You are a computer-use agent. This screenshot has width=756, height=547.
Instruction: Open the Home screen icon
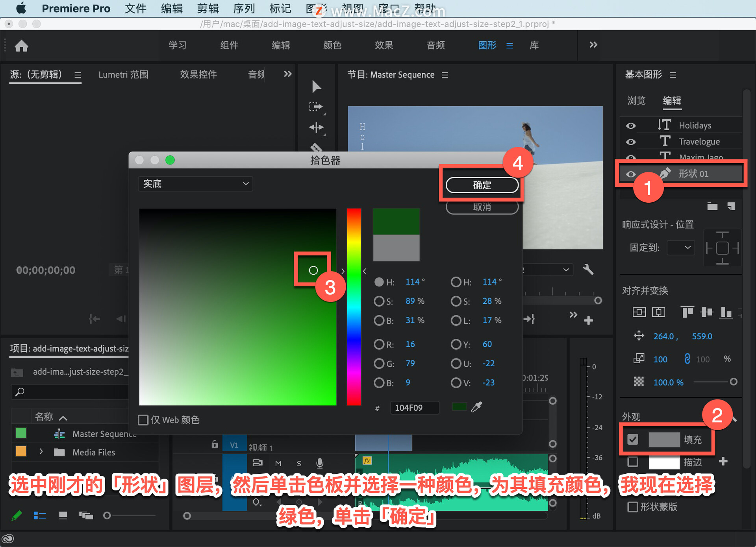[x=22, y=46]
